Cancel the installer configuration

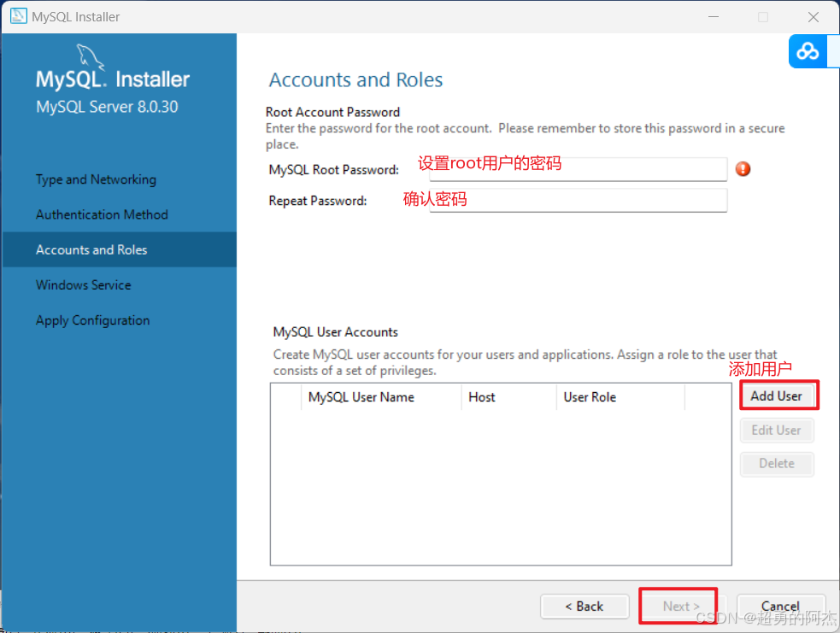click(x=780, y=607)
